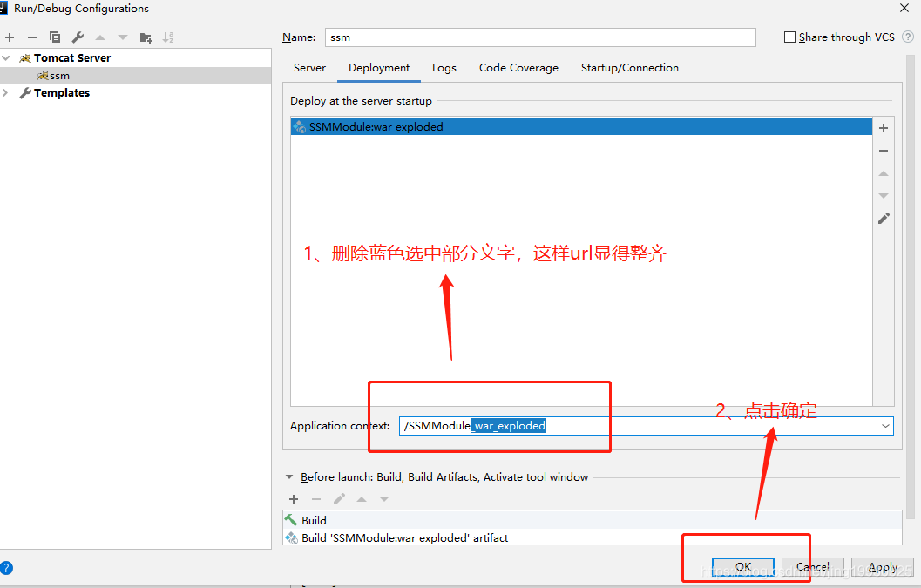The height and width of the screenshot is (588, 921).
Task: Remove the Before launch task
Action: [316, 499]
